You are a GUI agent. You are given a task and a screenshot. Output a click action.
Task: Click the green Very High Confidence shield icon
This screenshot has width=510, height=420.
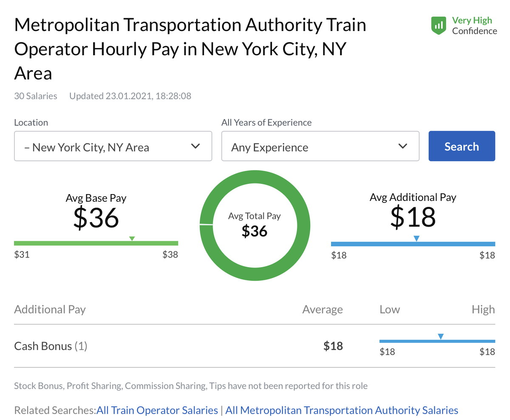coord(439,25)
